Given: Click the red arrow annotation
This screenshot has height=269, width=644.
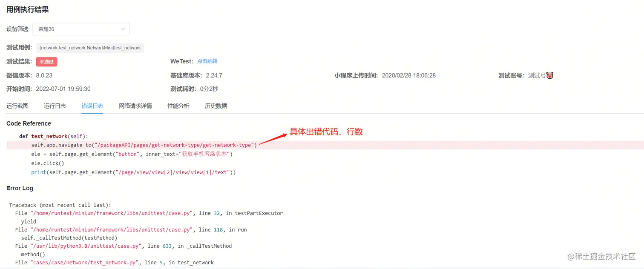Looking at the screenshot, I should (273, 139).
